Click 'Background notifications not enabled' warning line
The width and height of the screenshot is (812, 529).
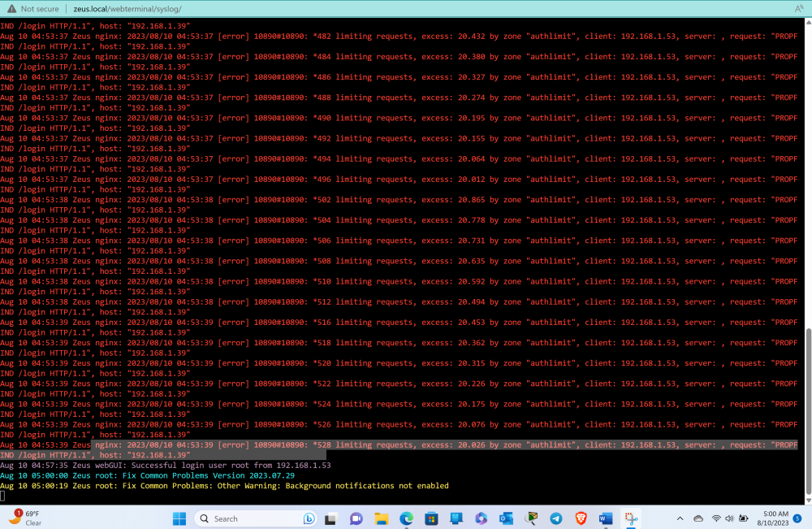pos(224,486)
